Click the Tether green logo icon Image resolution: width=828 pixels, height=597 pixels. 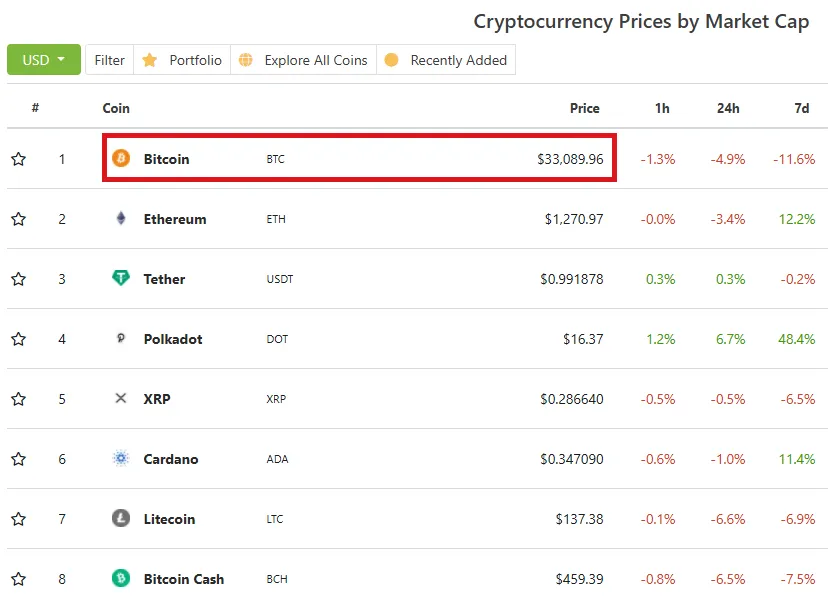[x=121, y=278]
